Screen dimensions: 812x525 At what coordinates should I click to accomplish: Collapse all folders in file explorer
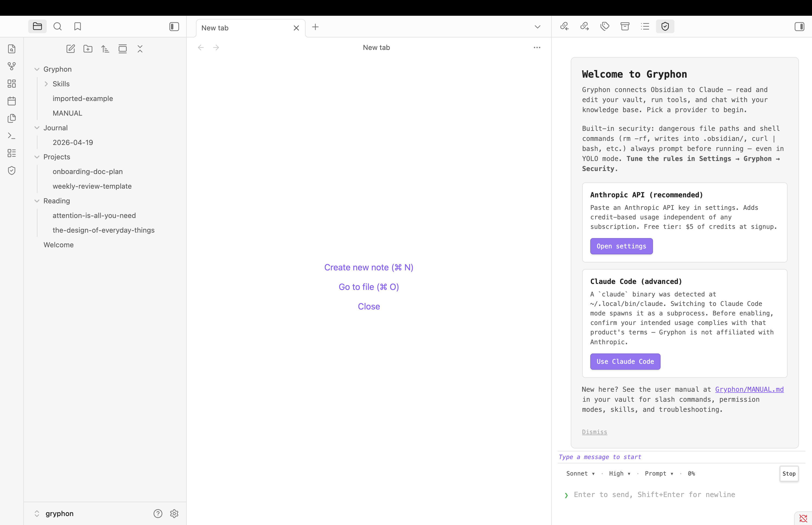point(140,49)
